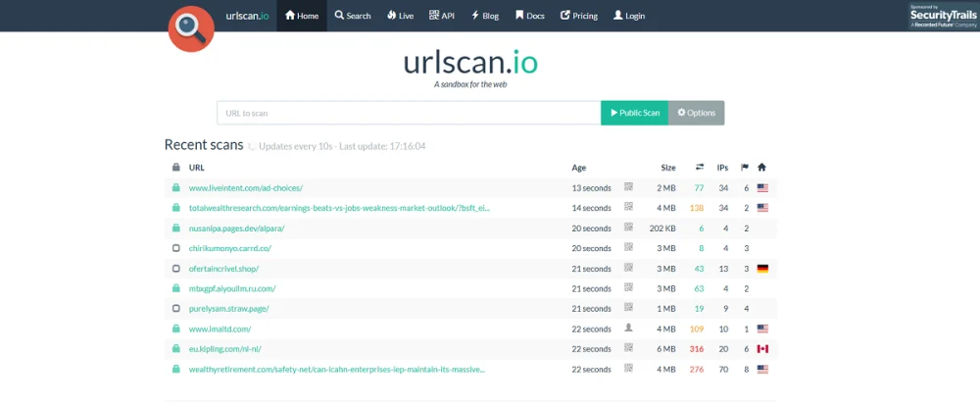Open the Live nav item
Image resolution: width=980 pixels, height=404 pixels.
[400, 16]
